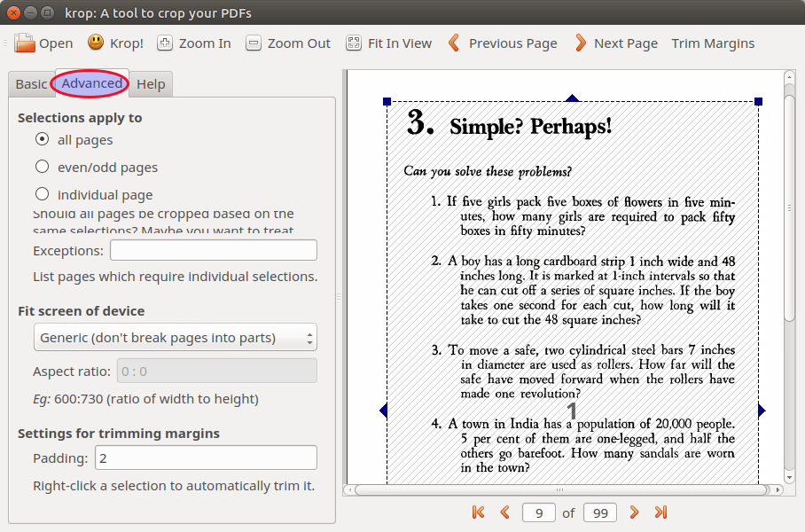Jump to first page in navigation bar

[x=479, y=512]
